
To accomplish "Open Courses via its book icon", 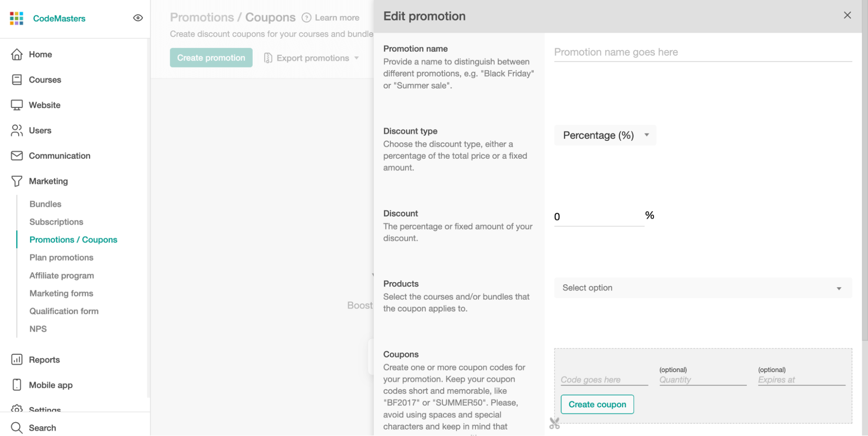I will [x=17, y=80].
